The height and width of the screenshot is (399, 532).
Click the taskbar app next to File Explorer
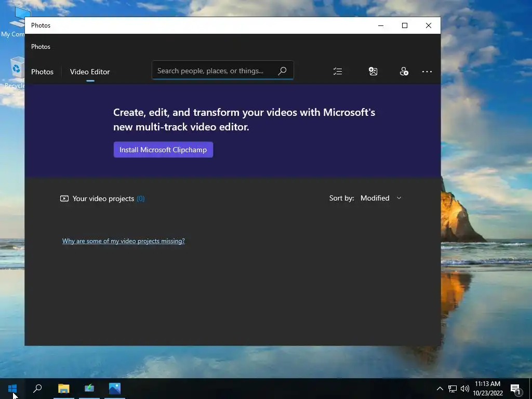[89, 389]
